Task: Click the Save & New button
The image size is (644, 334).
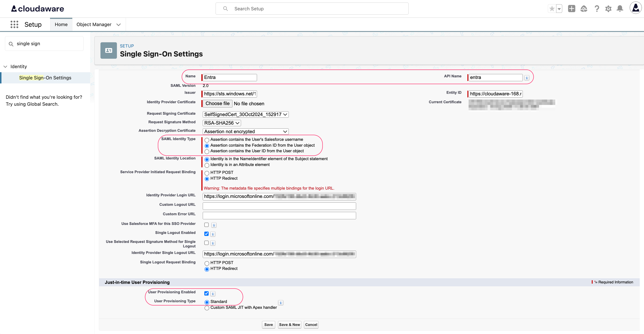Action: point(289,325)
